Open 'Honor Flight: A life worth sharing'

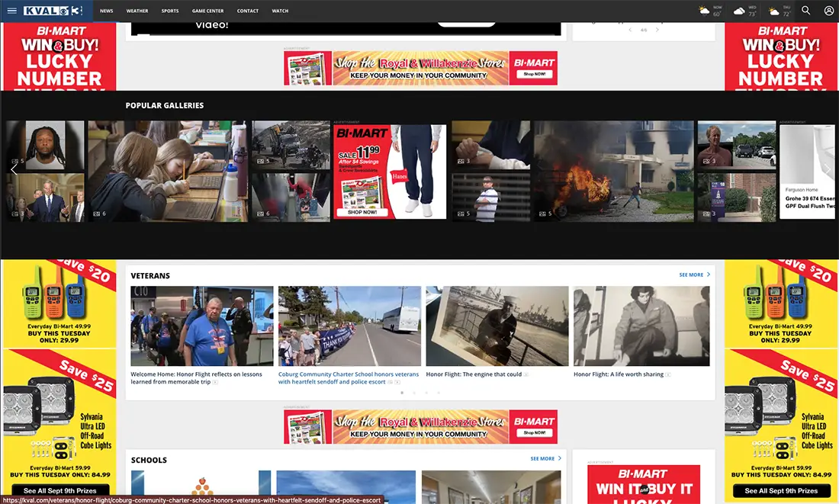point(619,374)
